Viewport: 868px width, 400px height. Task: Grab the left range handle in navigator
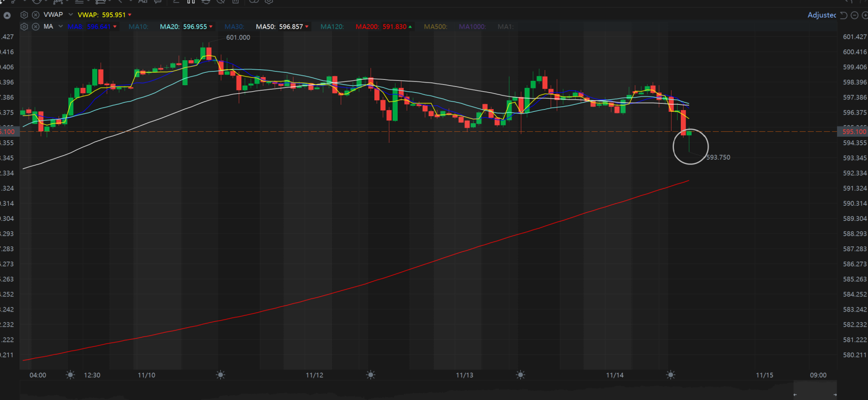795,395
